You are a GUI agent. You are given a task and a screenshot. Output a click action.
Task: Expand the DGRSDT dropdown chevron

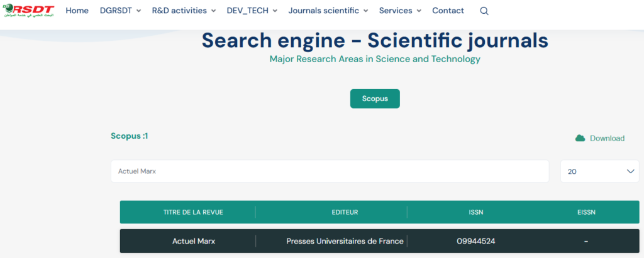(x=138, y=11)
